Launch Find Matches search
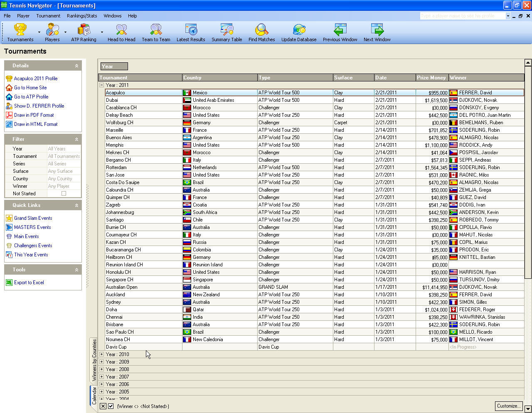 pos(261,32)
